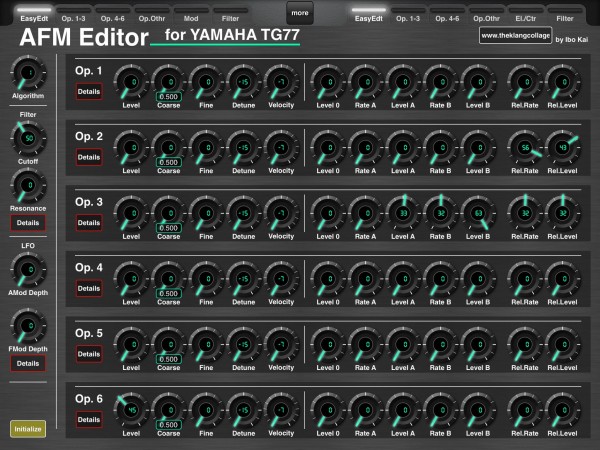Click Op. 1 Fine knob

tap(206, 82)
